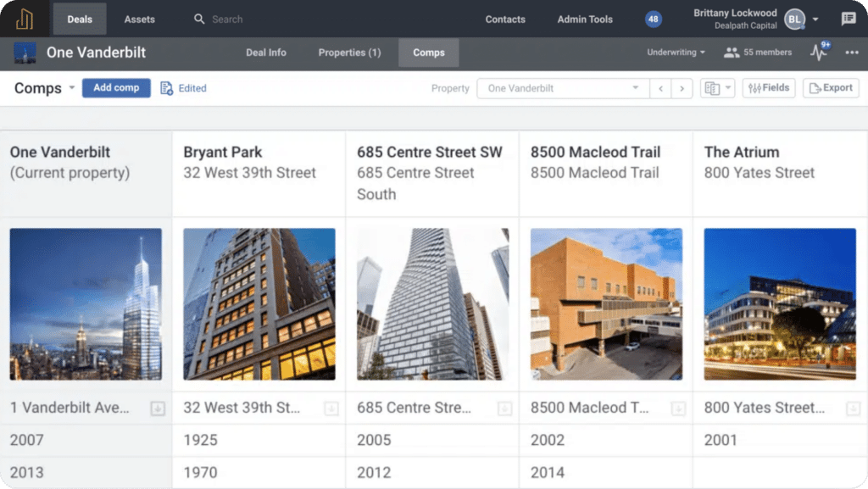
Task: Navigate to Admin Tools
Action: [x=584, y=18]
